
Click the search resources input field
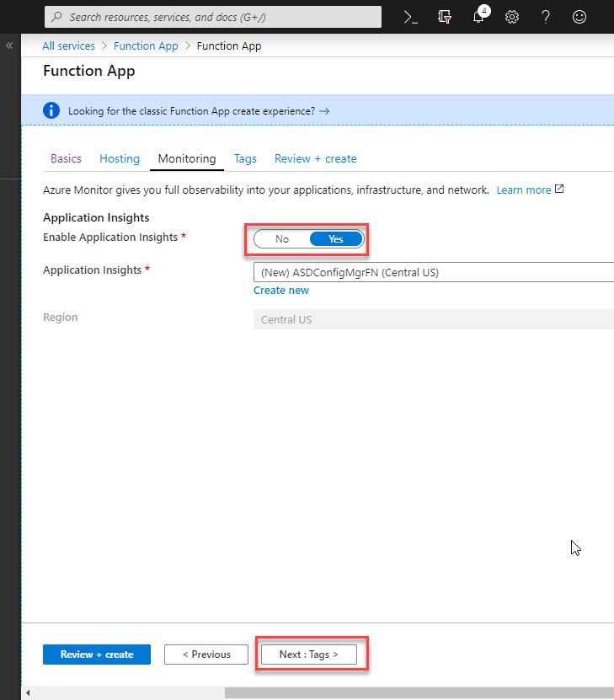coord(213,17)
